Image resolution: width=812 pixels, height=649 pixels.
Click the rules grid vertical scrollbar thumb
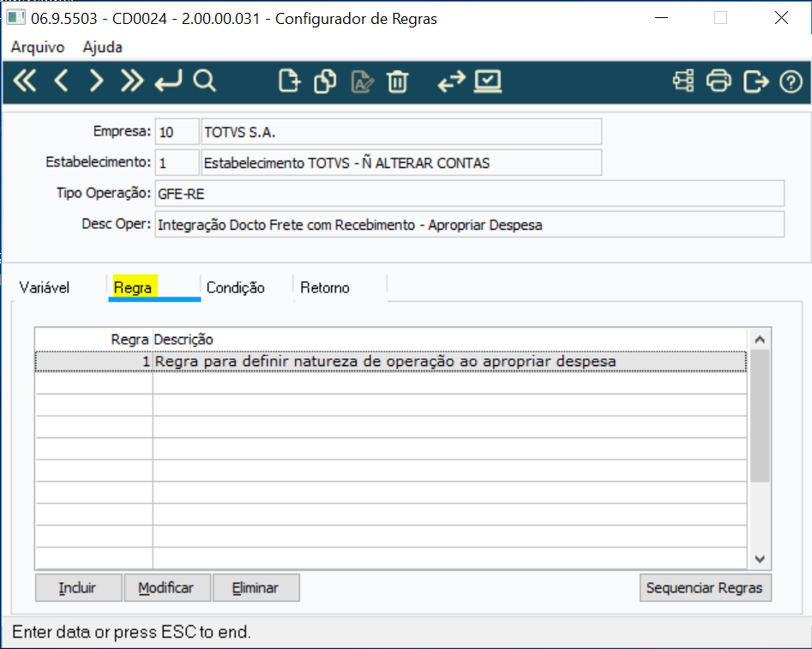coord(760,416)
